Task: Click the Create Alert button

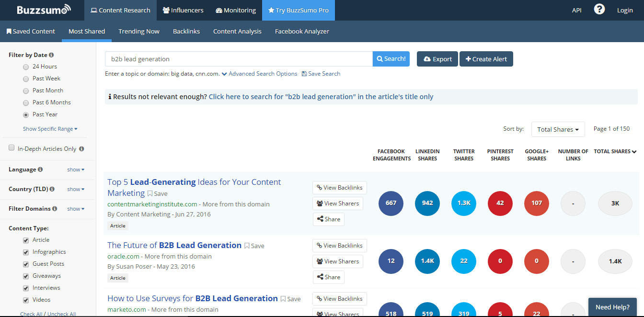Action: click(x=486, y=59)
